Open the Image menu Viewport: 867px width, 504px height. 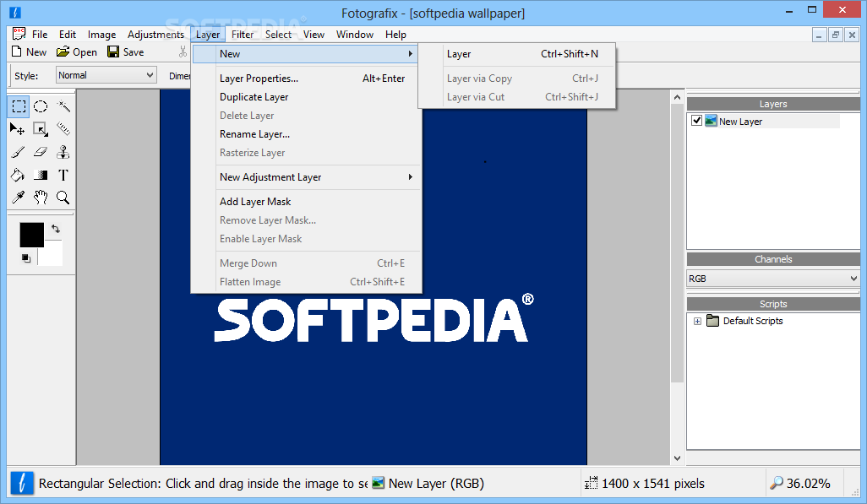101,35
